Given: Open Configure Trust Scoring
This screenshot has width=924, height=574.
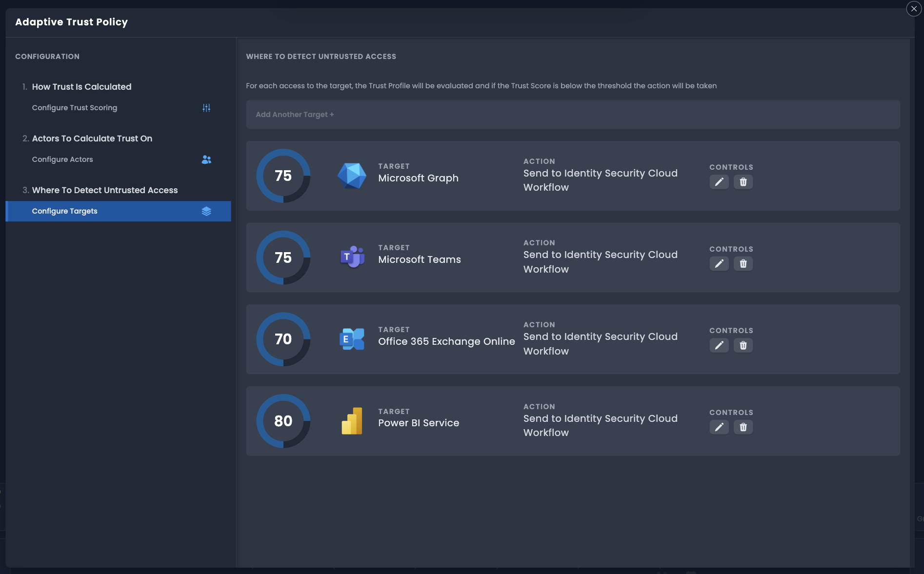Looking at the screenshot, I should (x=118, y=108).
